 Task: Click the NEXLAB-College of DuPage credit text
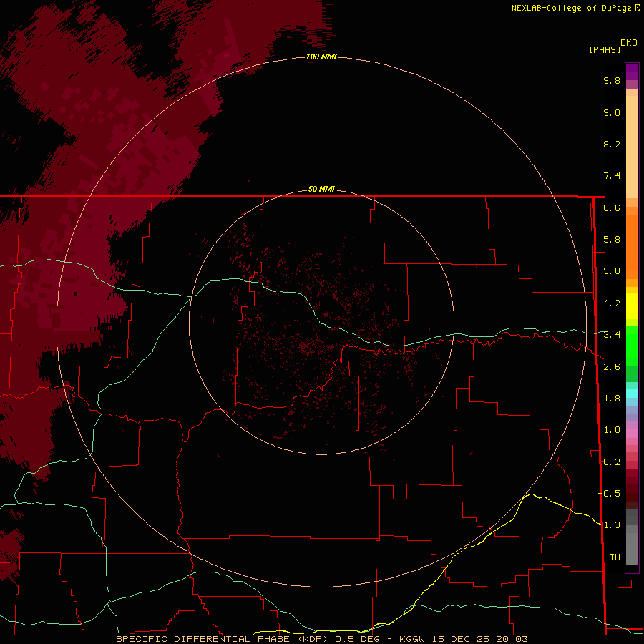click(x=571, y=8)
